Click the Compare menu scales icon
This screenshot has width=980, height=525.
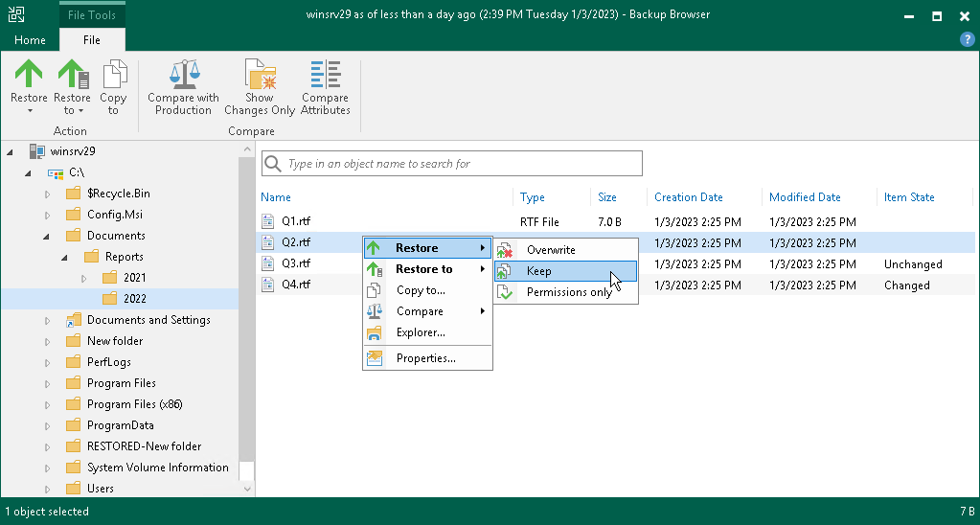374,311
